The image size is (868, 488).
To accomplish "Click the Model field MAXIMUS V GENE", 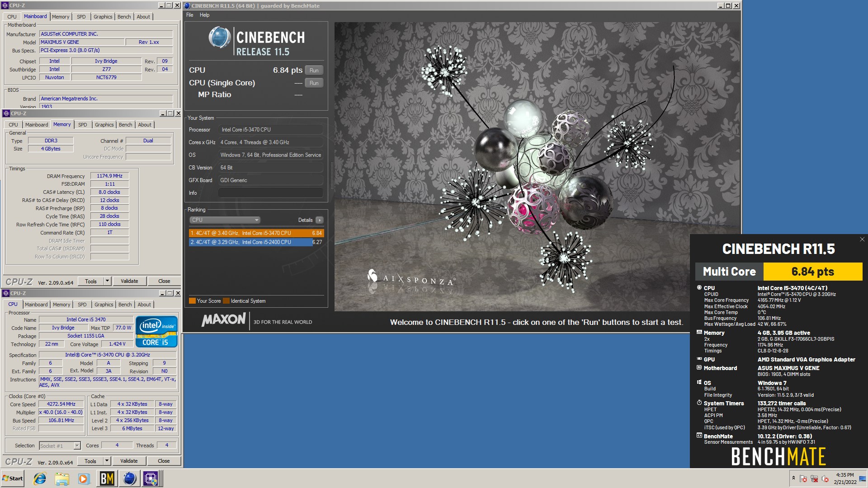I will click(x=82, y=42).
